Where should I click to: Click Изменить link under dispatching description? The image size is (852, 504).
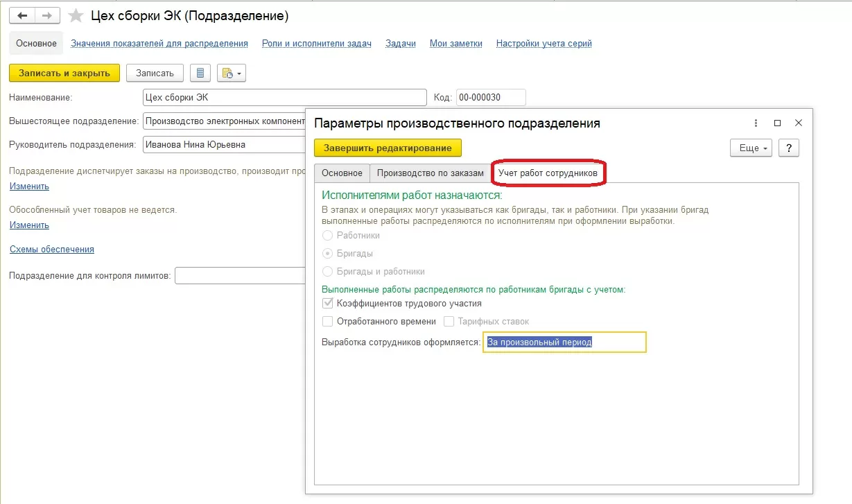coord(29,186)
